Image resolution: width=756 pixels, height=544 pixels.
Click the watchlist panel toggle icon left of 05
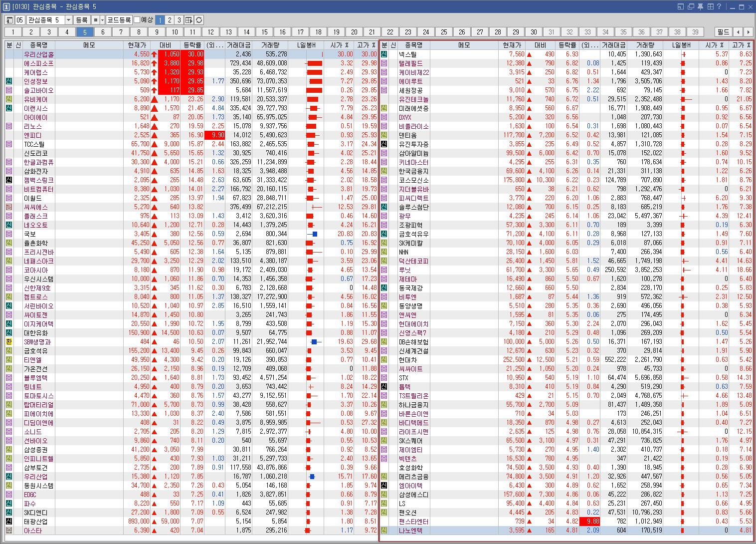click(9, 20)
